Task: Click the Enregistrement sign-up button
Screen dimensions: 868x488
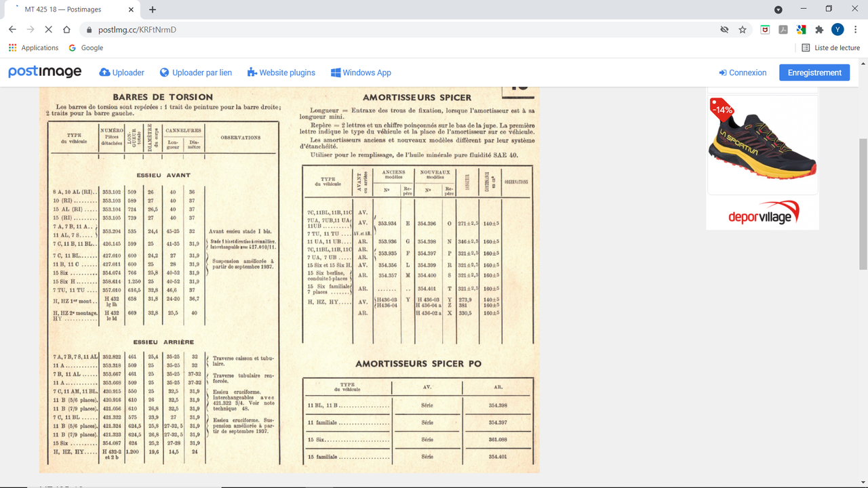Action: [814, 73]
